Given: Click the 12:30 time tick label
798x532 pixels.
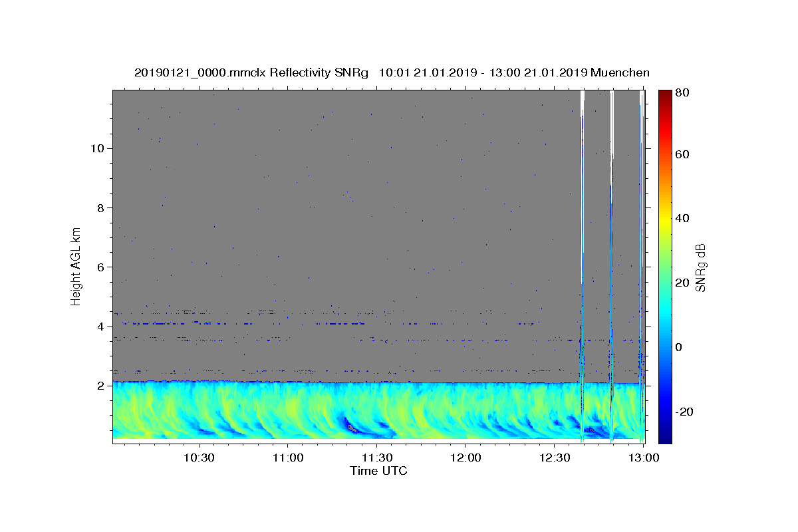Looking at the screenshot, I should click(x=555, y=458).
